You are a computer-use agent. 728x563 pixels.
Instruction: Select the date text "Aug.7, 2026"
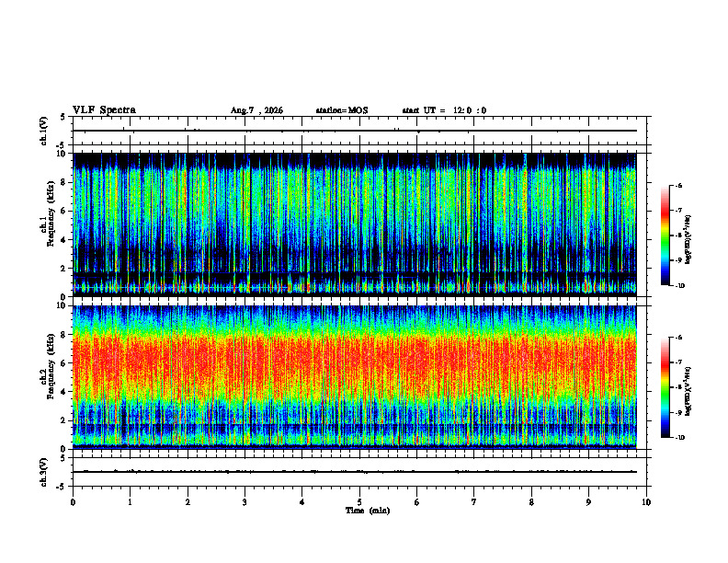pos(256,110)
